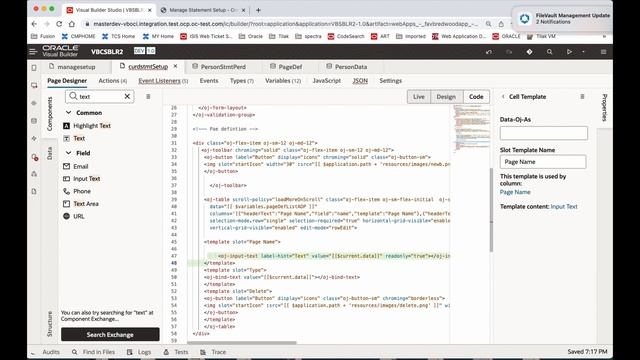Collapse the Field components group

[68, 153]
